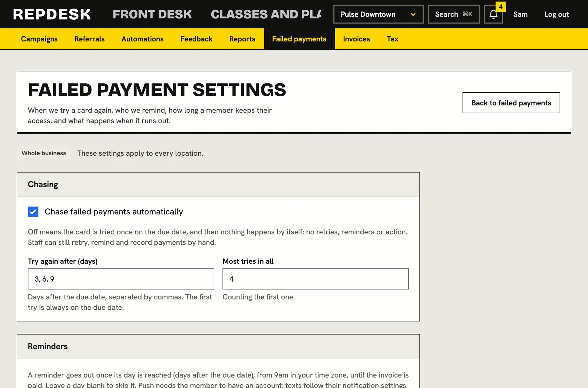Click the REPDESK logo
The height and width of the screenshot is (388, 588).
tap(52, 14)
